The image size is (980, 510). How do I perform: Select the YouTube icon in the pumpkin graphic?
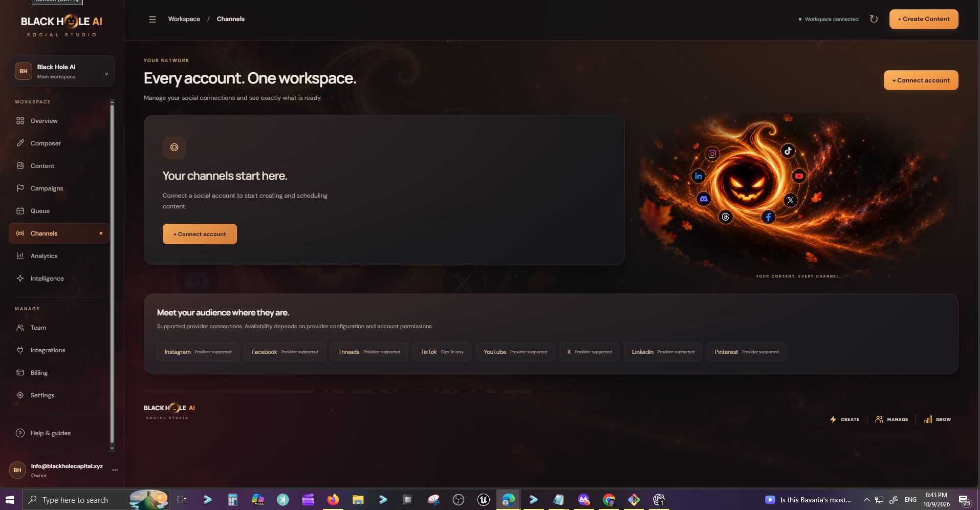(799, 176)
